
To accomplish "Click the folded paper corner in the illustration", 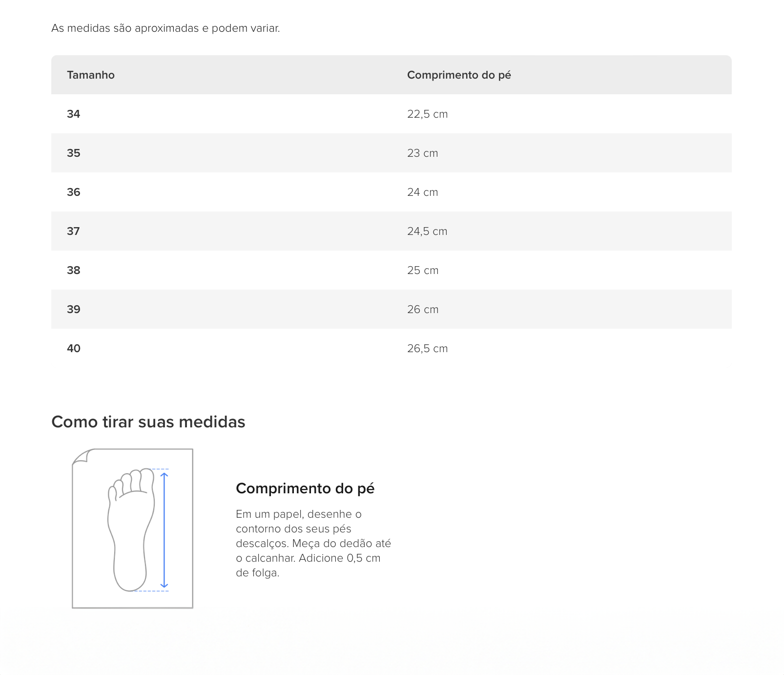I will pyautogui.click(x=82, y=456).
